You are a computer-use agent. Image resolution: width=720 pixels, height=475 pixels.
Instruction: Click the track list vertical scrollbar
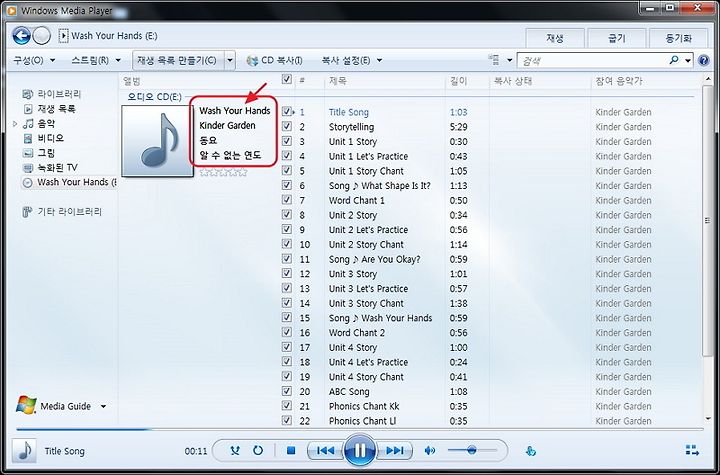pos(708,221)
